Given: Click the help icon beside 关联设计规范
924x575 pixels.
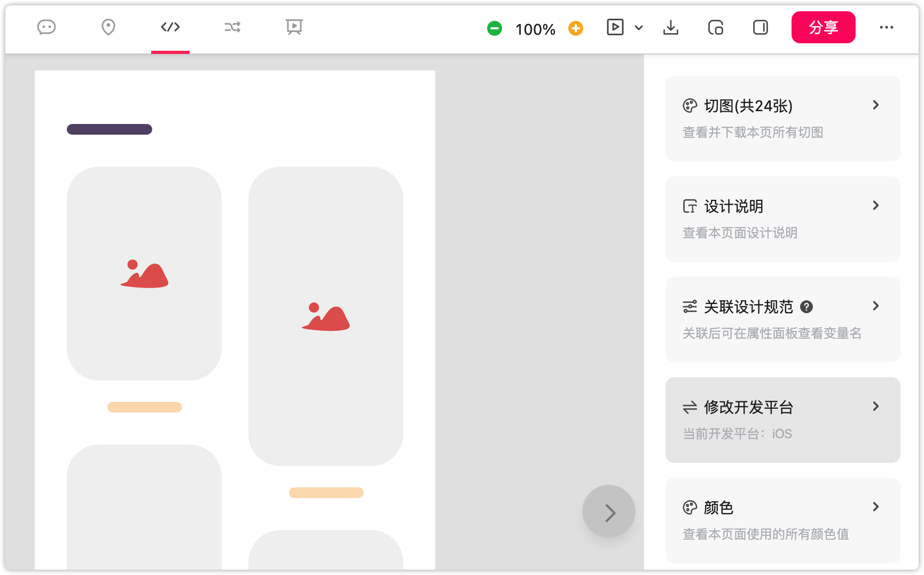Looking at the screenshot, I should (x=806, y=307).
